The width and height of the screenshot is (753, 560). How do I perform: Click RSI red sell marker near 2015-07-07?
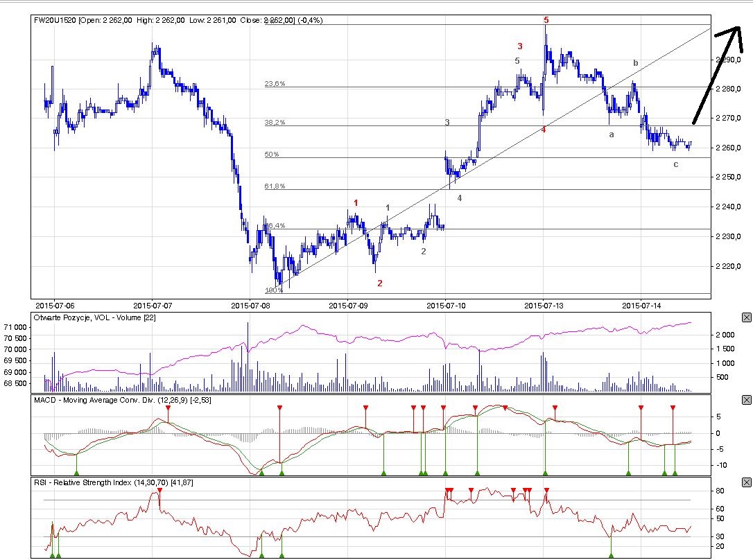[160, 491]
